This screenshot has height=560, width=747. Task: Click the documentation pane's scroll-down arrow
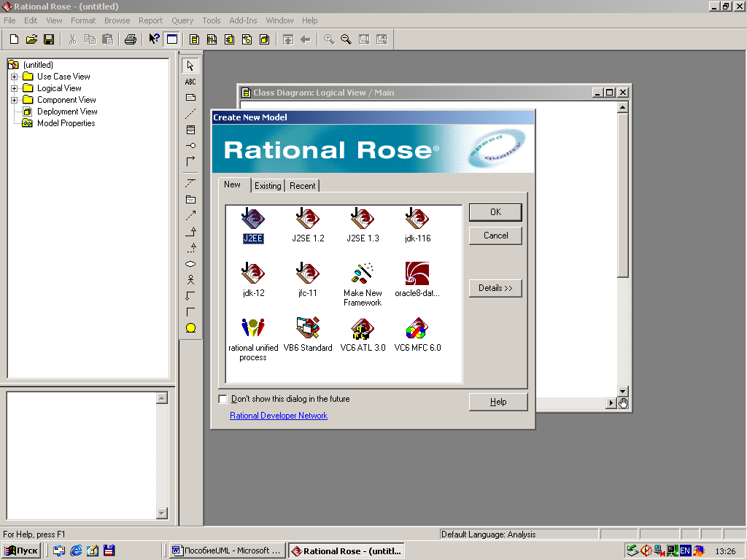tap(162, 513)
